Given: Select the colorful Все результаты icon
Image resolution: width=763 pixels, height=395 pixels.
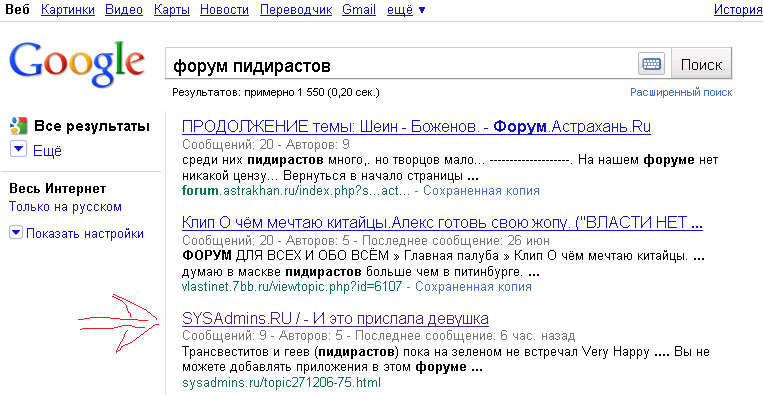Looking at the screenshot, I should coord(18,126).
